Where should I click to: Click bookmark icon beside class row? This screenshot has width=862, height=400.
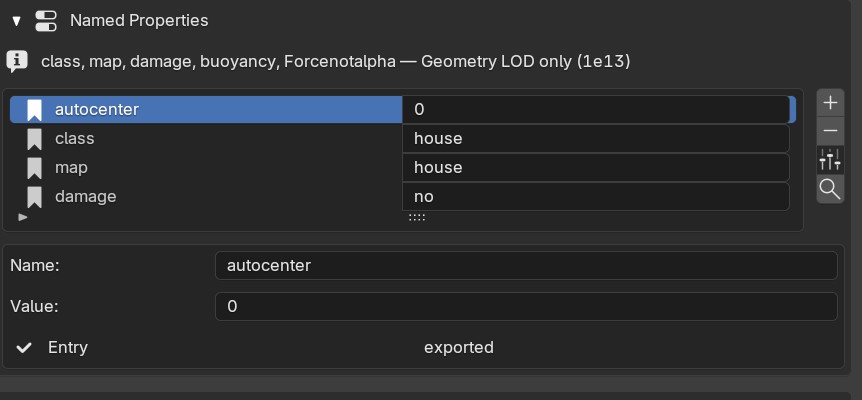click(35, 138)
